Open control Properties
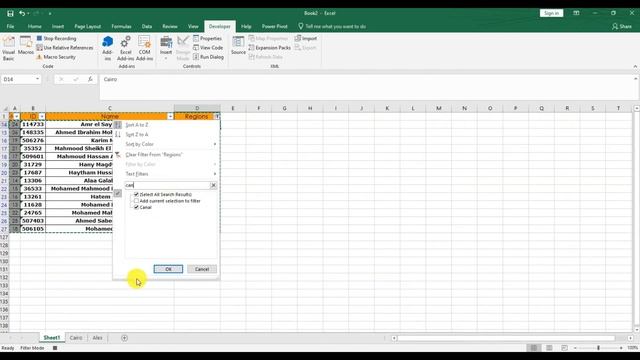The height and width of the screenshot is (360, 640). click(207, 38)
